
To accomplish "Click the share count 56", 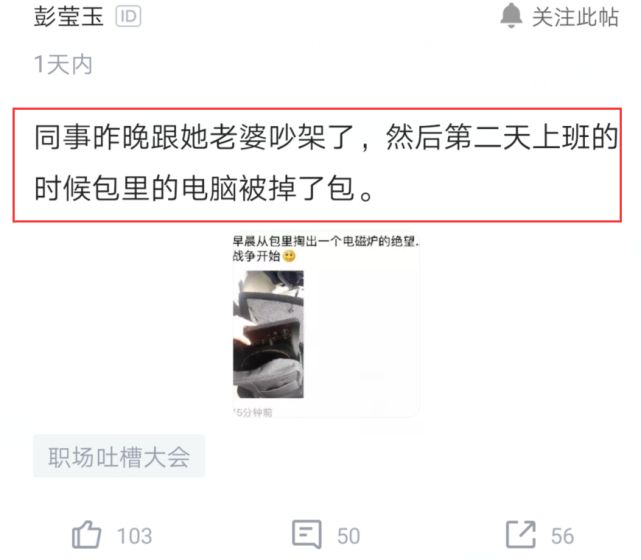I will tap(563, 536).
